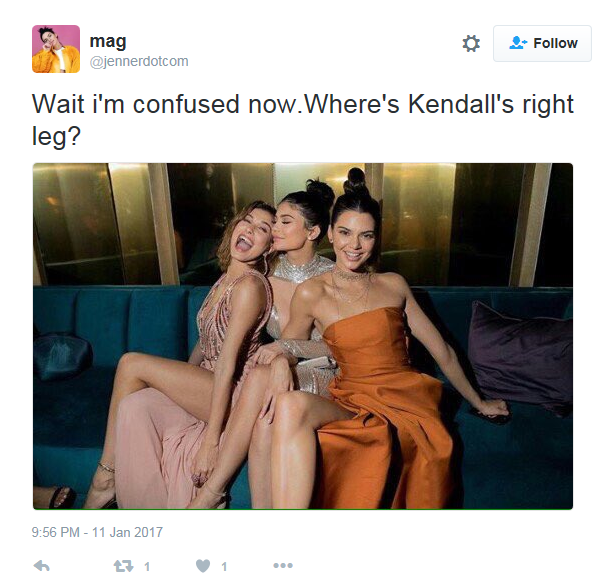
Task: Click the tweet's 9:56 PM timestamp
Action: click(55, 532)
